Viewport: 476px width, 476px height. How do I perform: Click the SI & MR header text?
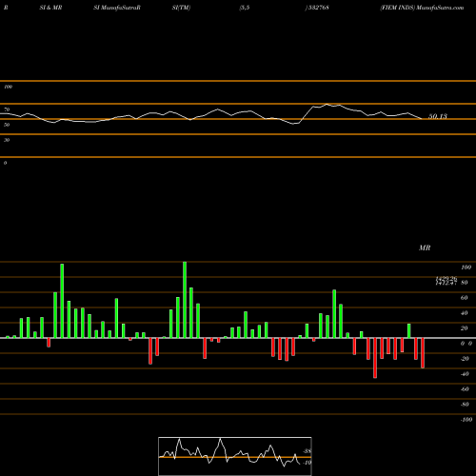click(50, 8)
